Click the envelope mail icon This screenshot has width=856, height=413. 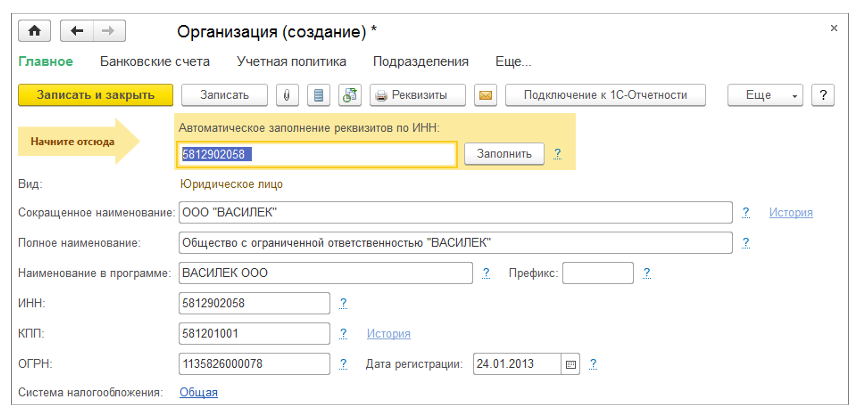click(x=486, y=95)
